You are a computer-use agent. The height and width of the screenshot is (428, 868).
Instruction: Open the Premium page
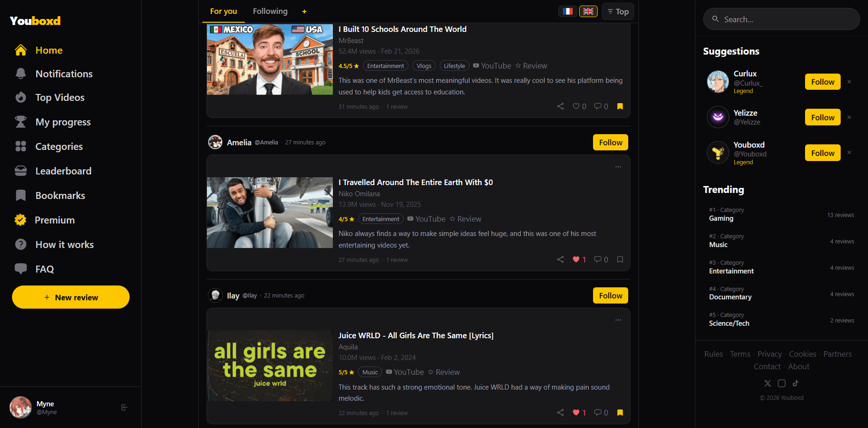click(55, 220)
